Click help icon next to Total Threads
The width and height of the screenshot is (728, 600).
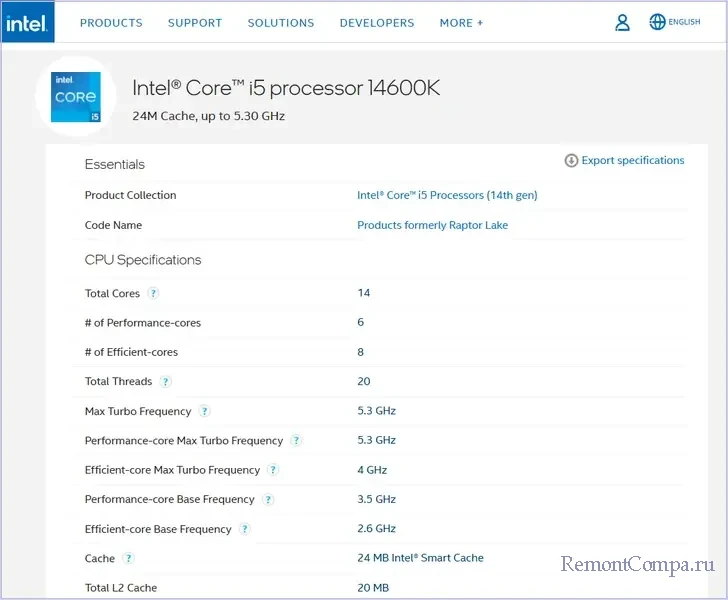166,381
